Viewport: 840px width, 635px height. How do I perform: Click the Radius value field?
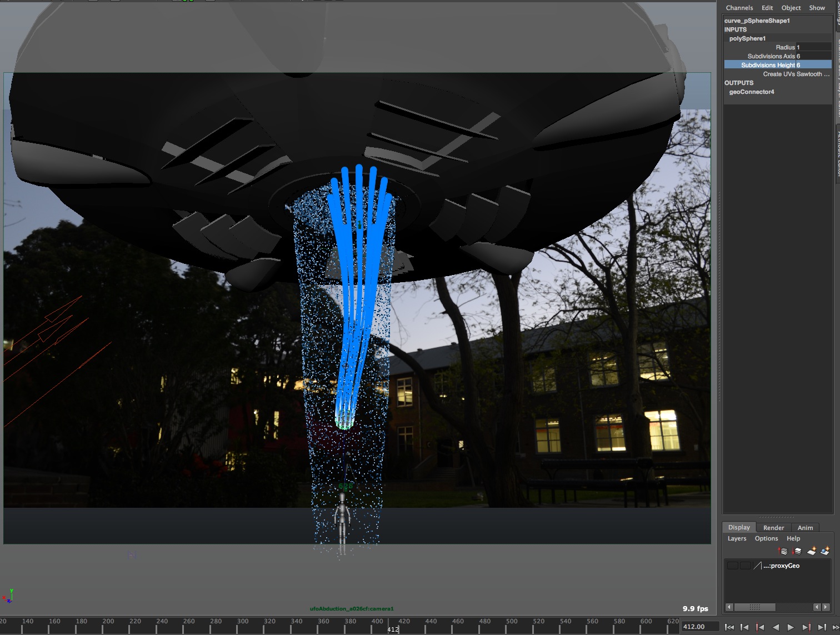pyautogui.click(x=813, y=47)
